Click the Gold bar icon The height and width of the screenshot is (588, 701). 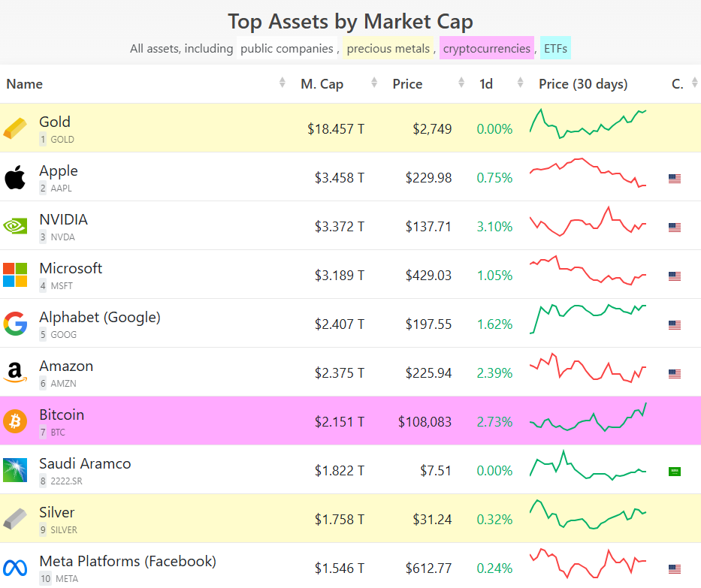coord(15,128)
